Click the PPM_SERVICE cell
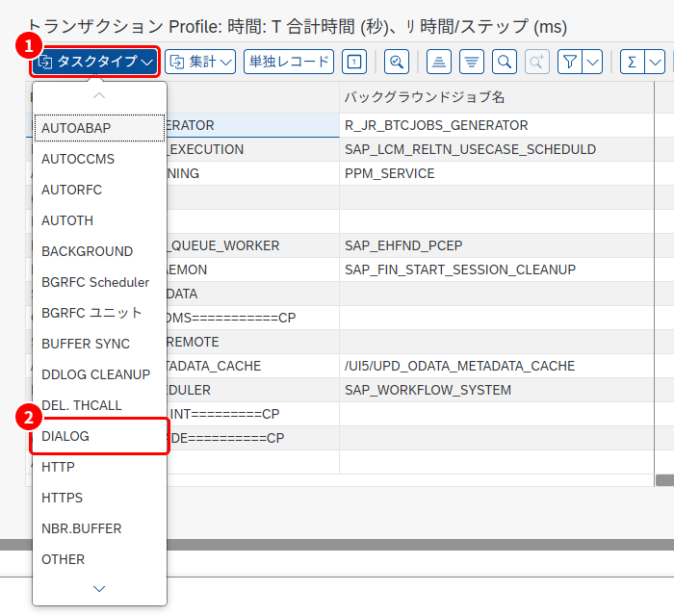This screenshot has height=616, width=674. (x=497, y=173)
